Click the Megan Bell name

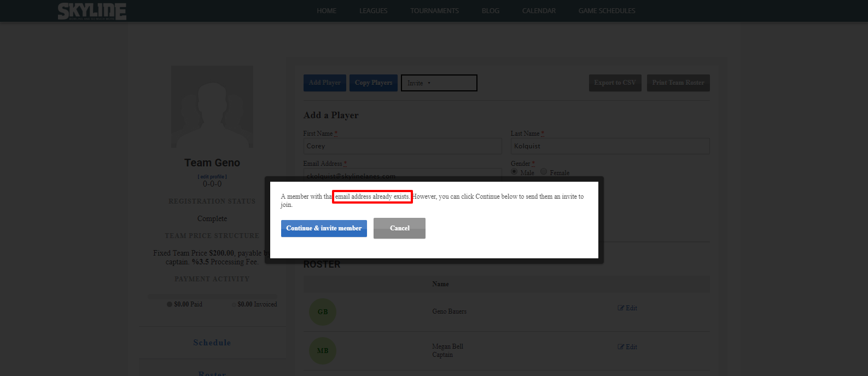coord(448,346)
